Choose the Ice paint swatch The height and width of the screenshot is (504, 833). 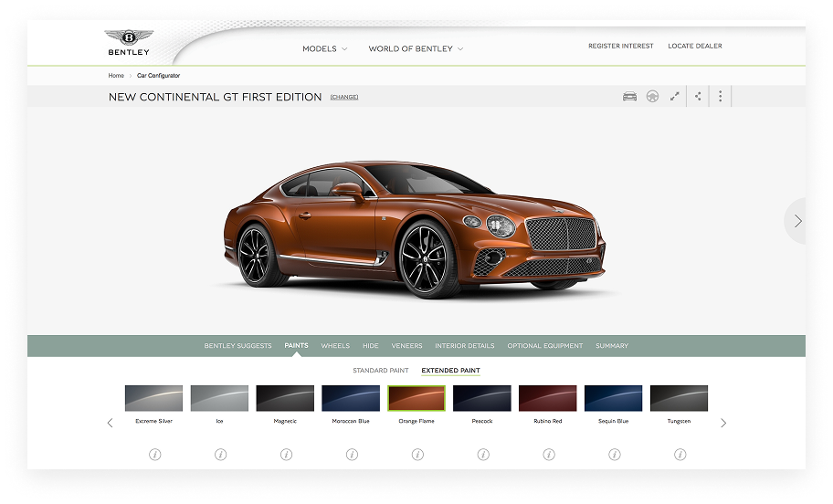[219, 398]
